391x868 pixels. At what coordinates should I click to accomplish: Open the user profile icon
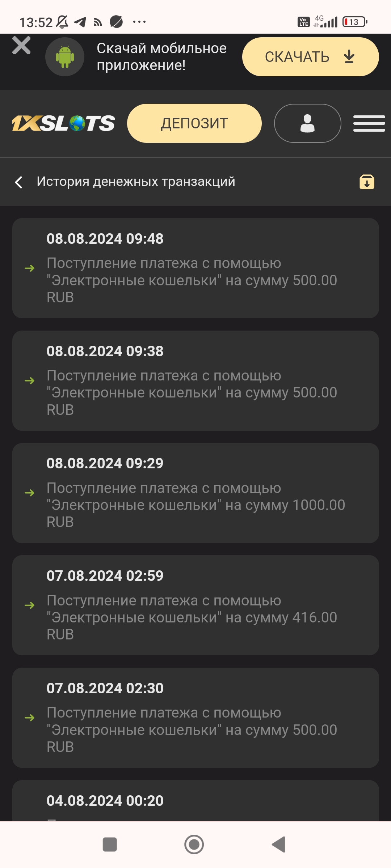307,123
